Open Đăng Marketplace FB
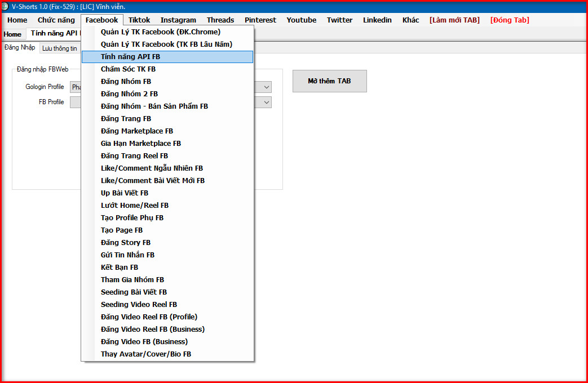Screen dimensions: 588x383 point(167,131)
